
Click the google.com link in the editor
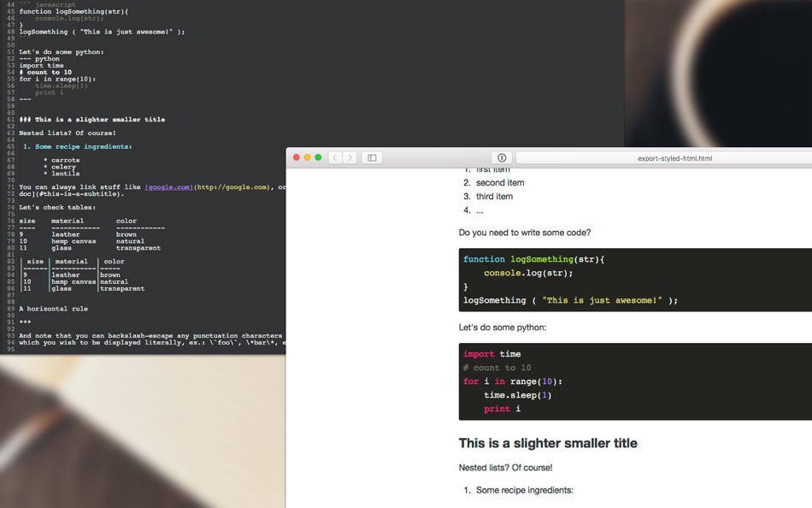(x=169, y=187)
